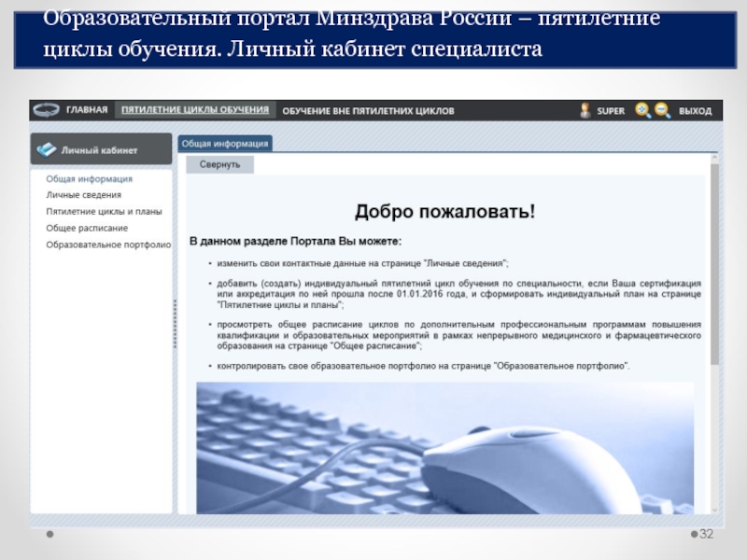Open Образовательное портфолио in the sidebar
Image resolution: width=747 pixels, height=560 pixels.
108,245
